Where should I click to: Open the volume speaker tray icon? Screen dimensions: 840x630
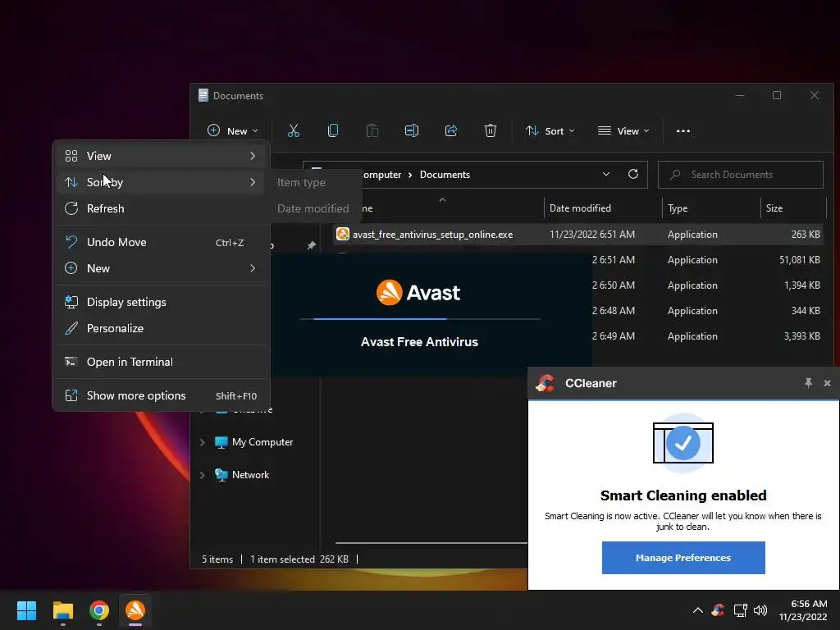(760, 610)
